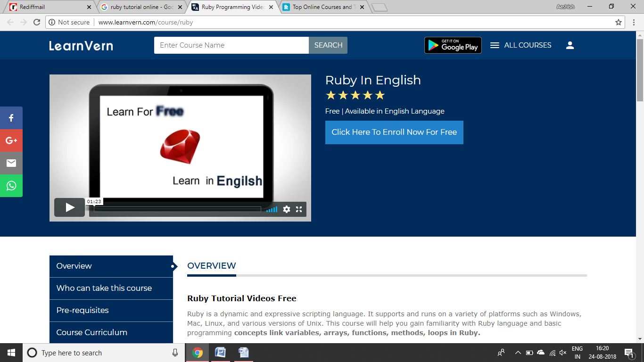Click ENG IN language indicator
This screenshot has height=362, width=644.
(x=577, y=353)
